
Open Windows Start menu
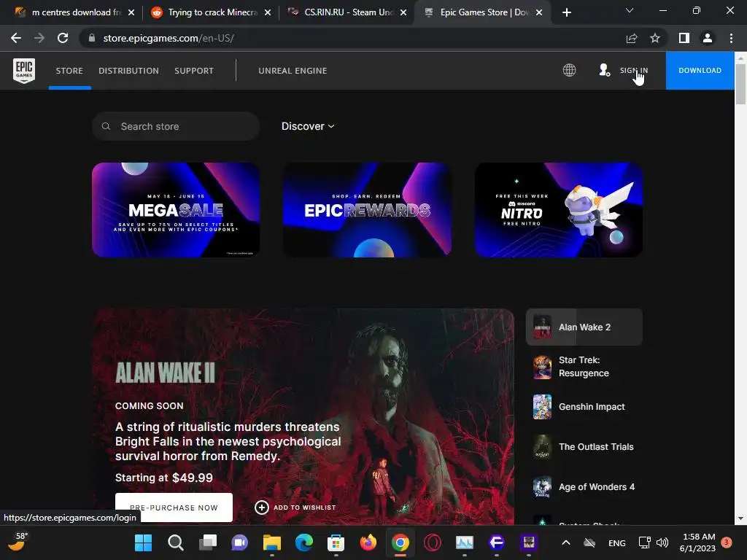(144, 542)
